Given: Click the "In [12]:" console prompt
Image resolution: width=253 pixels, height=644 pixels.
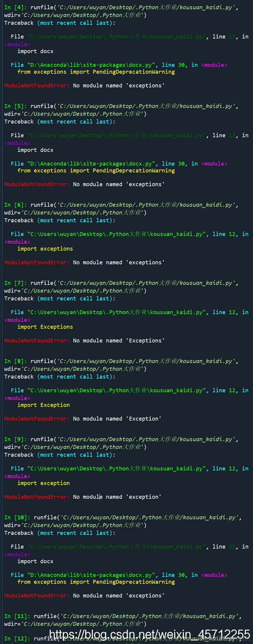Looking at the screenshot, I should coord(17,639).
